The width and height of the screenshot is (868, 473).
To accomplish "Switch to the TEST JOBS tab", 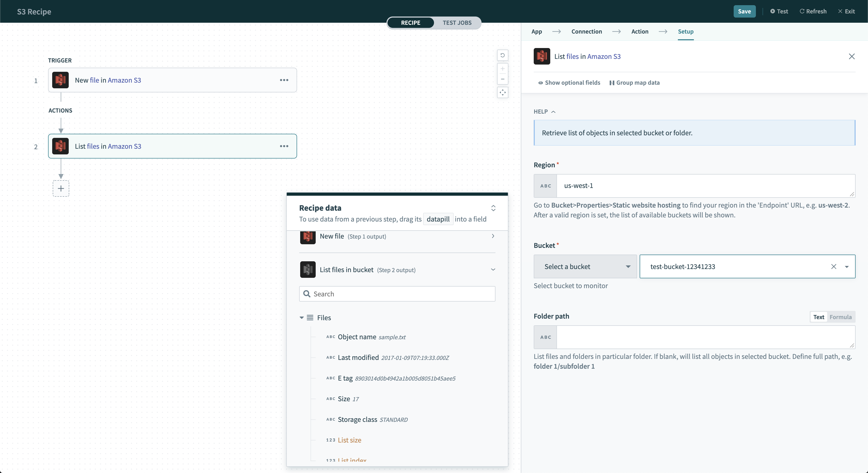I will [457, 23].
